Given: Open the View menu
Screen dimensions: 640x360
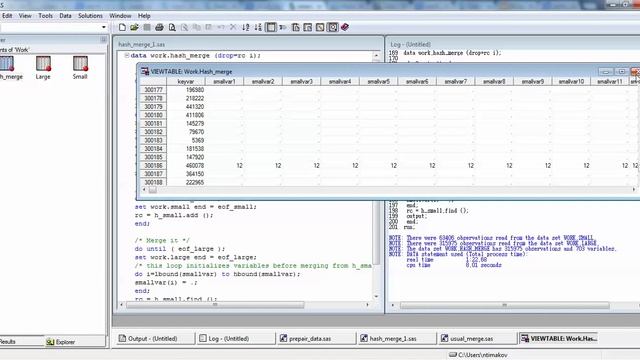Looking at the screenshot, I should [25, 16].
